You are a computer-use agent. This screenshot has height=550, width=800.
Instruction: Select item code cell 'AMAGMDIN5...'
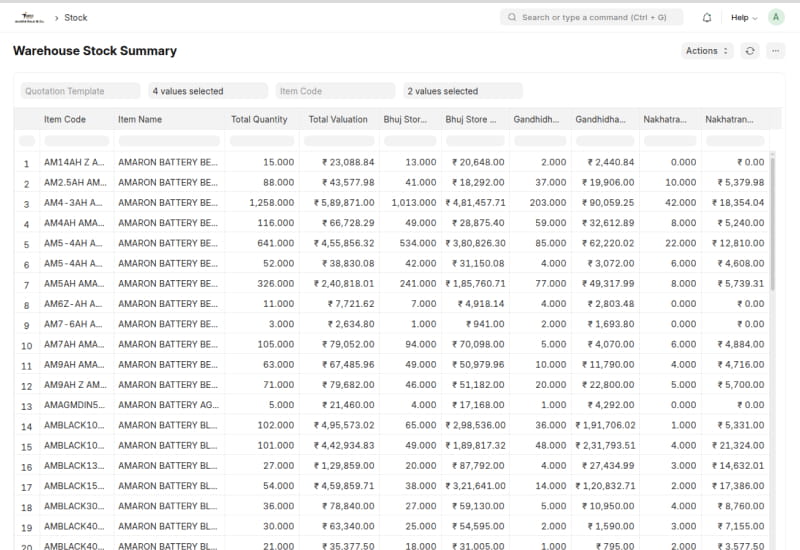click(x=74, y=405)
